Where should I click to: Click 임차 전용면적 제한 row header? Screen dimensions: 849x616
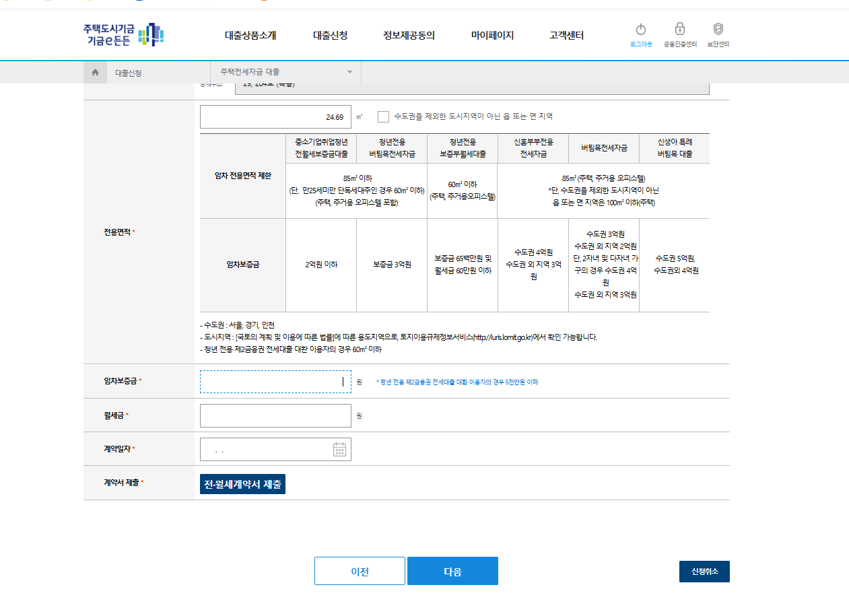click(x=243, y=176)
